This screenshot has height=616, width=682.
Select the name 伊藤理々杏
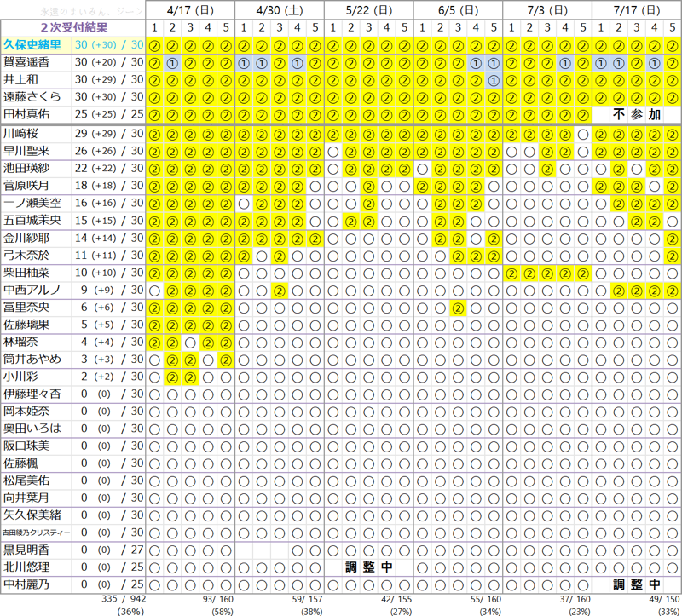32,394
